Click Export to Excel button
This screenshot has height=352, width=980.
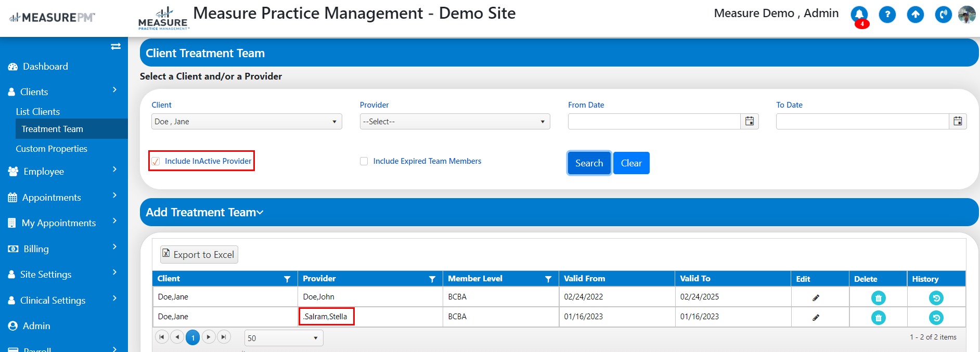point(199,254)
